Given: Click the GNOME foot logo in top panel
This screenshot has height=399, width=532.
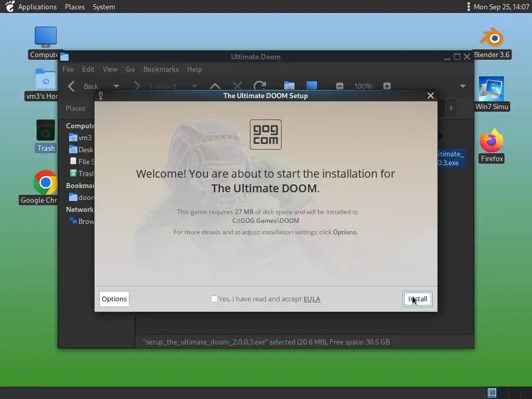Looking at the screenshot, I should (10, 6).
